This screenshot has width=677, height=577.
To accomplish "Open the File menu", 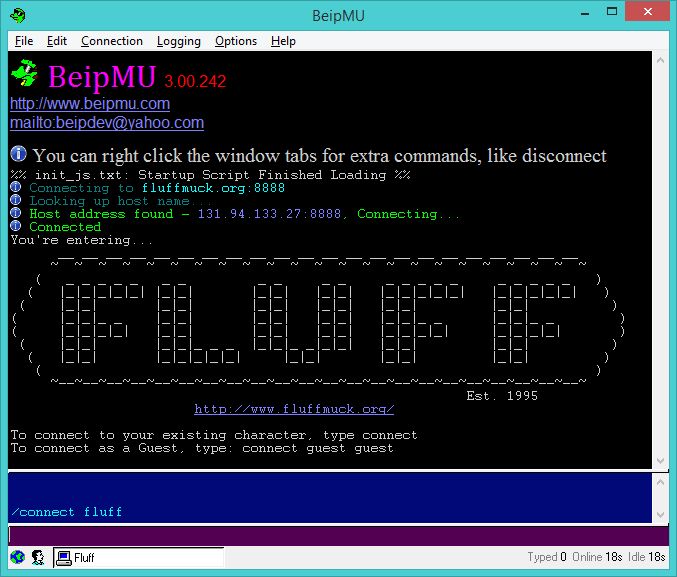I will (24, 41).
